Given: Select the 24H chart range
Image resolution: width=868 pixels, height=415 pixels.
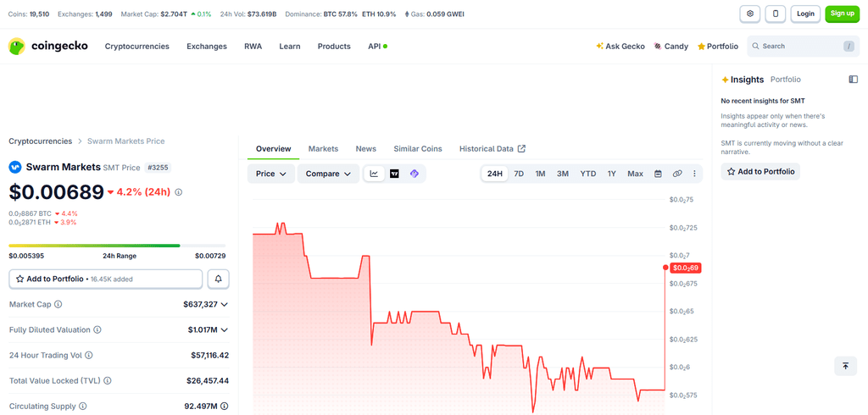Looking at the screenshot, I should click(x=494, y=174).
